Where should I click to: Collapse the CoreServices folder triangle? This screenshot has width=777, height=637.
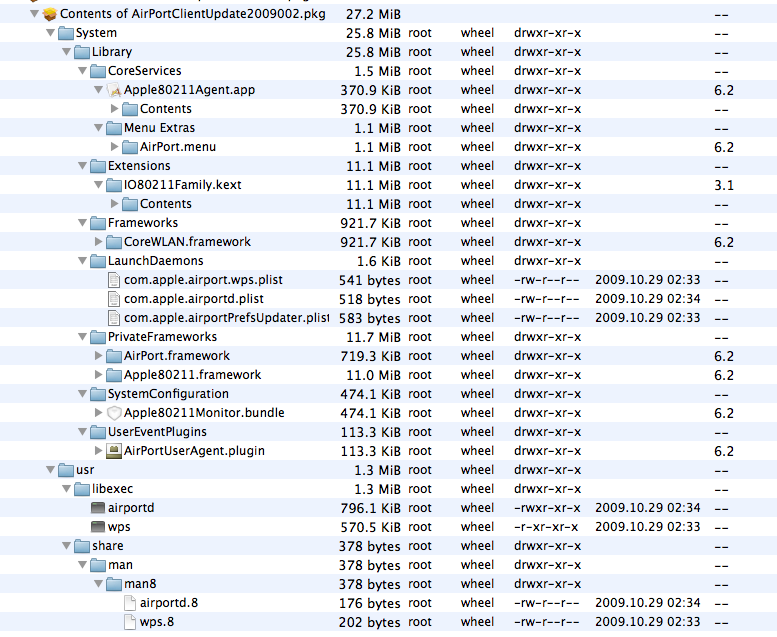[82, 71]
